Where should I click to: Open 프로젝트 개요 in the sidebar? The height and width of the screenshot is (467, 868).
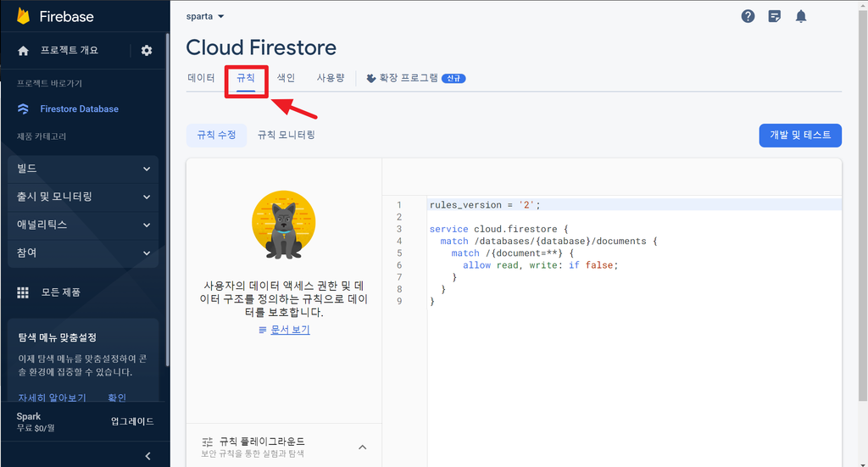coord(70,50)
